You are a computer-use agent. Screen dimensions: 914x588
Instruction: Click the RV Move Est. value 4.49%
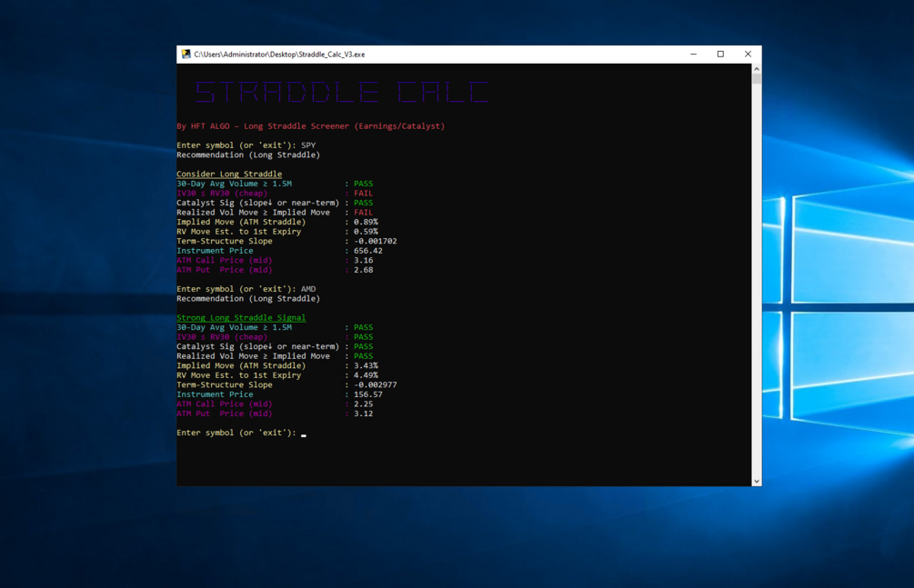point(366,375)
